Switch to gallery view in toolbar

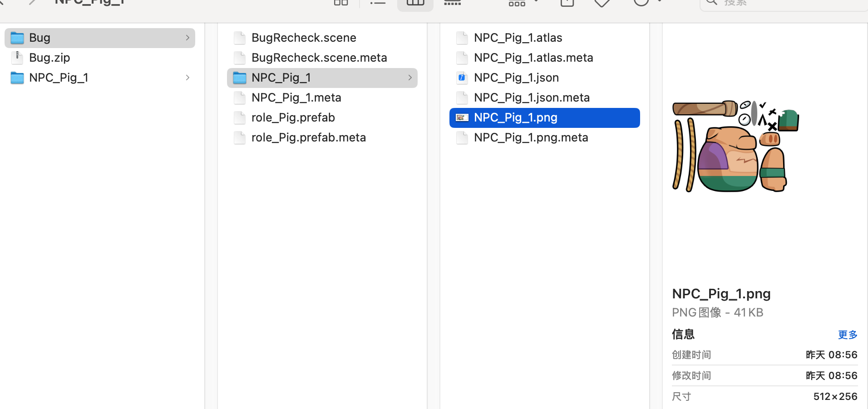point(452,3)
